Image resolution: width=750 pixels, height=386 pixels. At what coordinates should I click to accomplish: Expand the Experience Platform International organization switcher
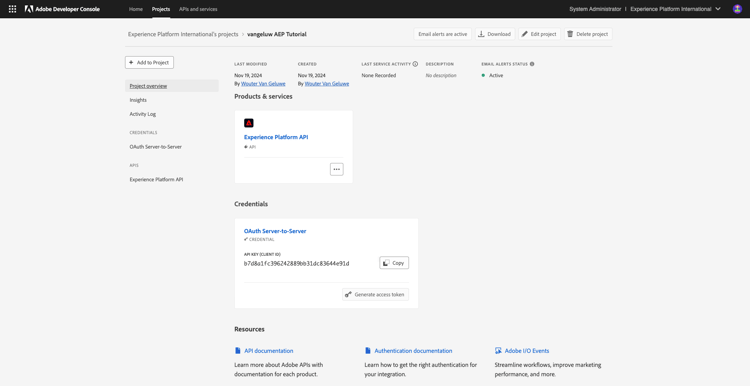(x=675, y=9)
